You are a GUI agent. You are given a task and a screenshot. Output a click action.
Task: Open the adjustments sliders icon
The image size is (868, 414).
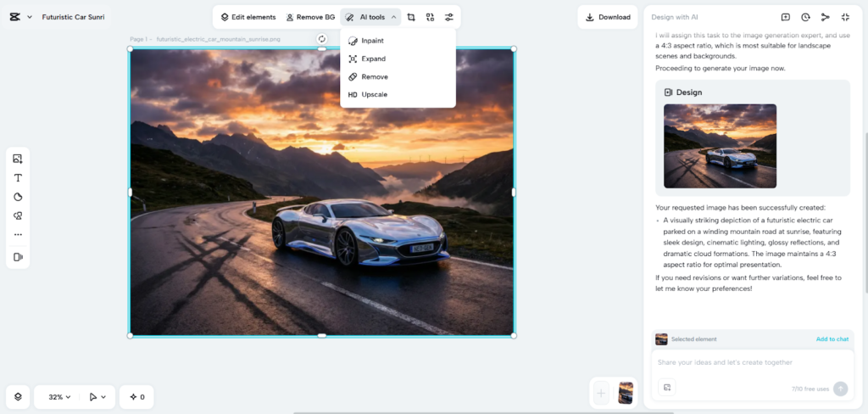coord(448,17)
